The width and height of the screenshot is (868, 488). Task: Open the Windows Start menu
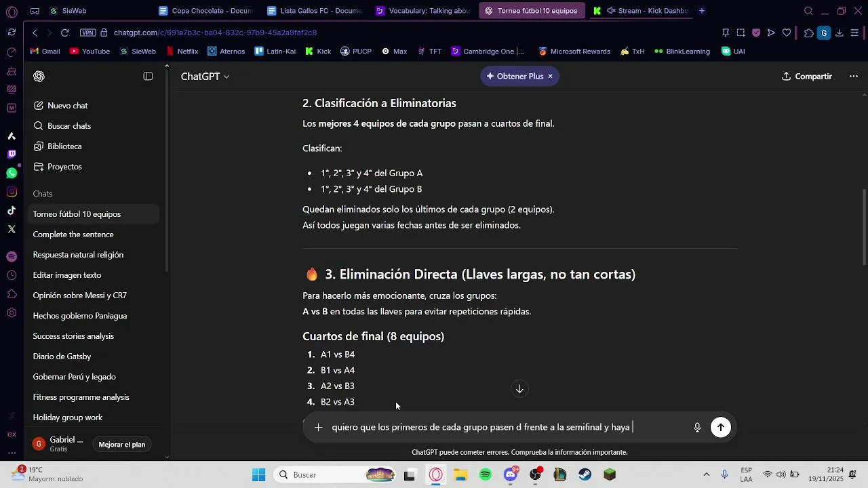pos(258,474)
